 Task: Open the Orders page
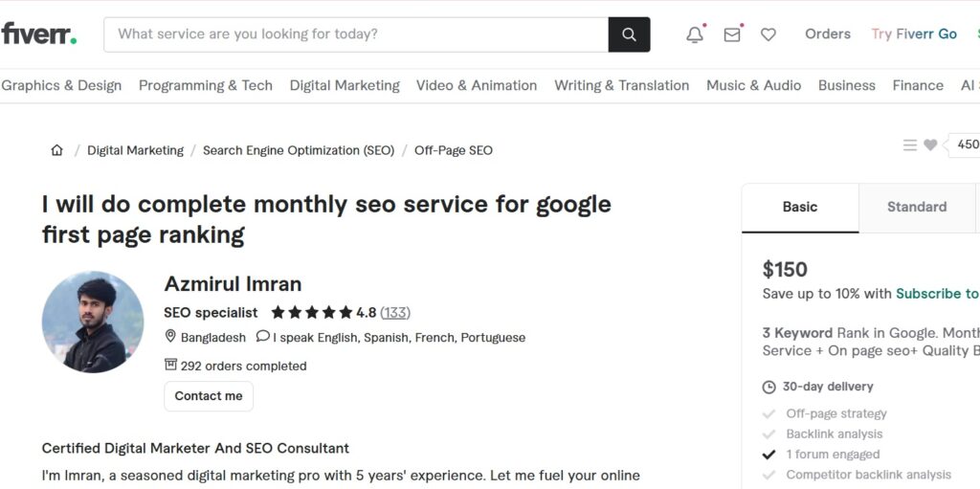tap(828, 34)
